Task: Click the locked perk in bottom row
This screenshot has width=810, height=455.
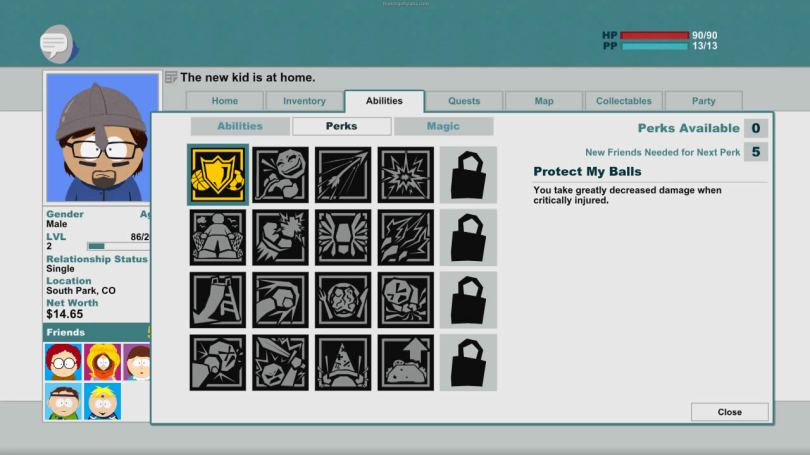Action: pyautogui.click(x=467, y=362)
